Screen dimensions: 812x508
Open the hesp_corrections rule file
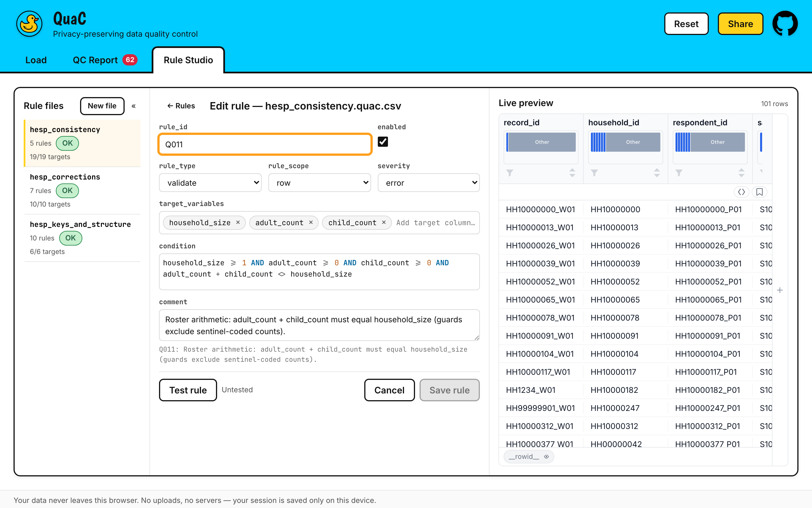(82, 190)
